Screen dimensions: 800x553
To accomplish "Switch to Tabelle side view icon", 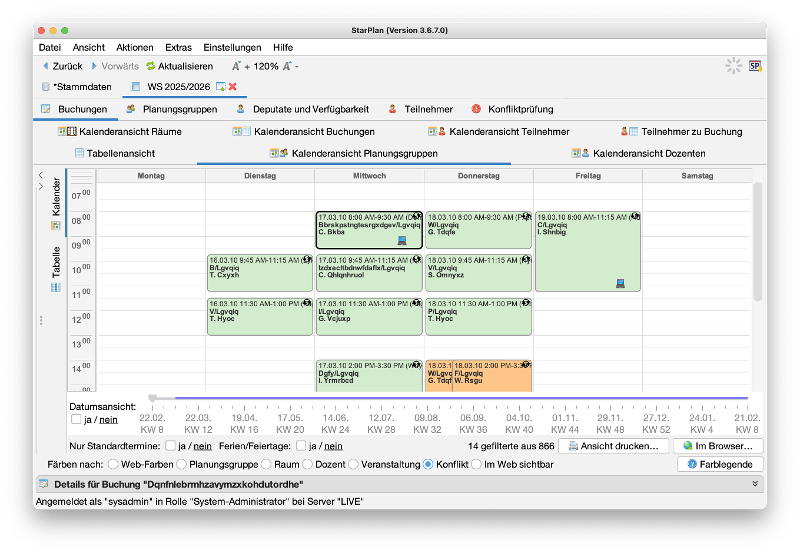I will pyautogui.click(x=56, y=287).
